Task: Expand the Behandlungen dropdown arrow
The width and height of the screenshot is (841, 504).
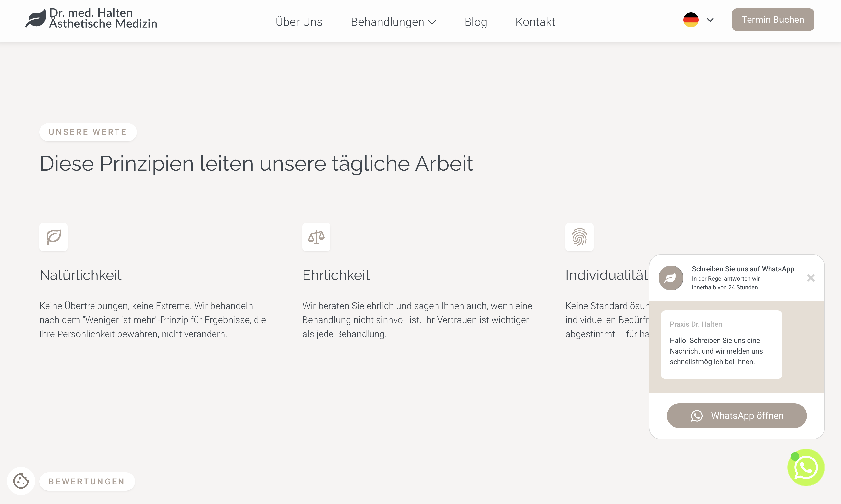Action: point(432,22)
